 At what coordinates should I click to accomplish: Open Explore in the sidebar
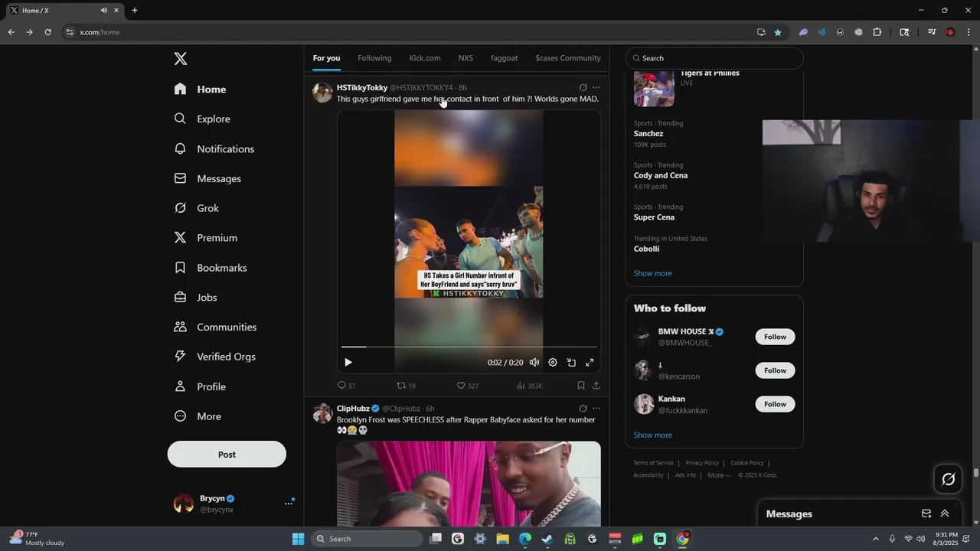click(x=202, y=119)
